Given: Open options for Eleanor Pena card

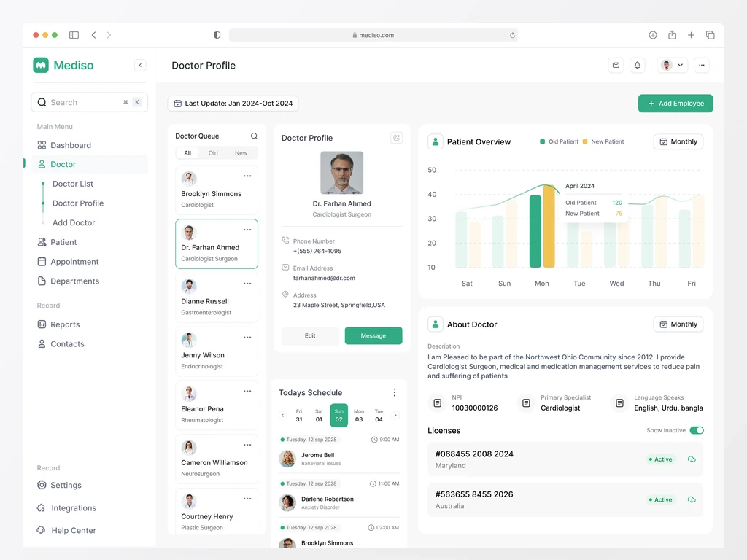Looking at the screenshot, I should 247,392.
